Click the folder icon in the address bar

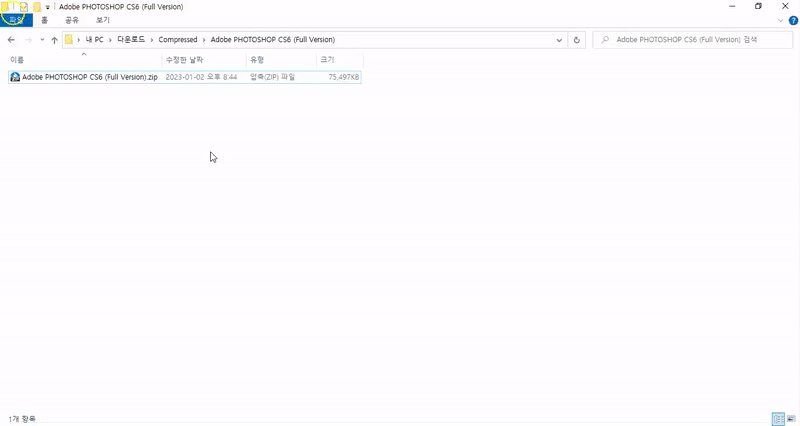[x=69, y=39]
